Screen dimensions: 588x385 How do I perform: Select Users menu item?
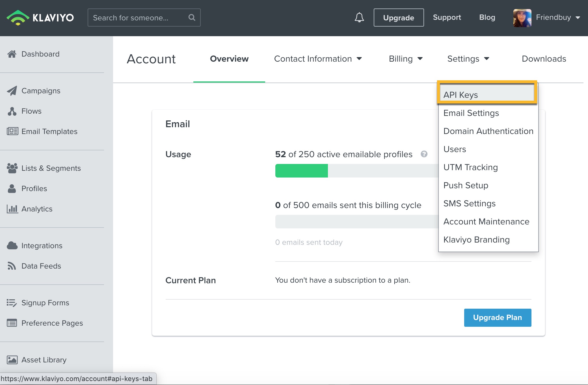coord(488,149)
